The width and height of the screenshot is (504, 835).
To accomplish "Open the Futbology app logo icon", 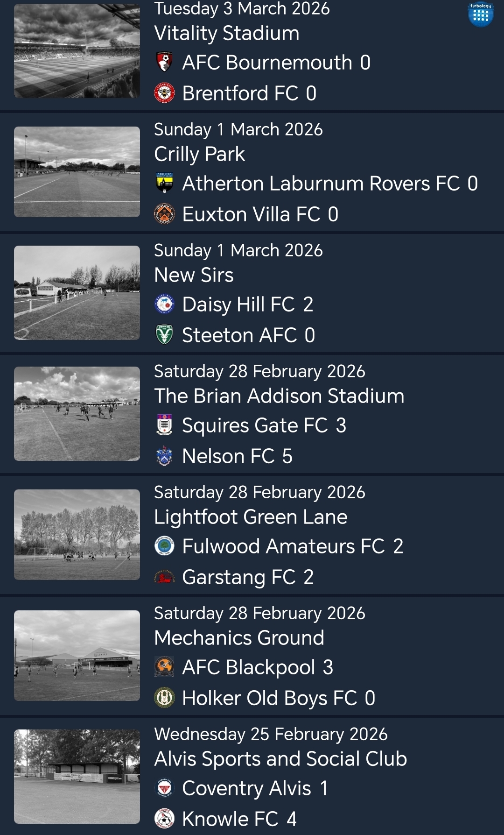I will click(x=480, y=15).
